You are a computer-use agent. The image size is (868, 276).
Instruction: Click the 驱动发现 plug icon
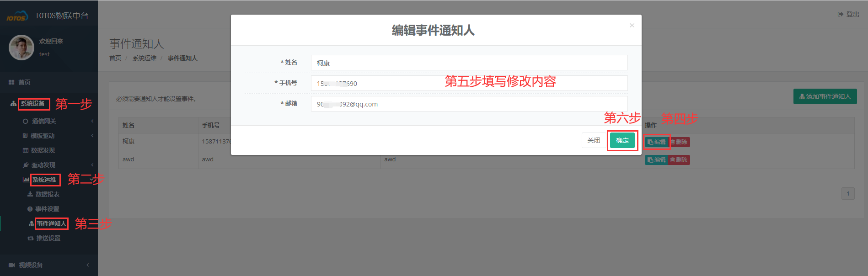[x=26, y=165]
